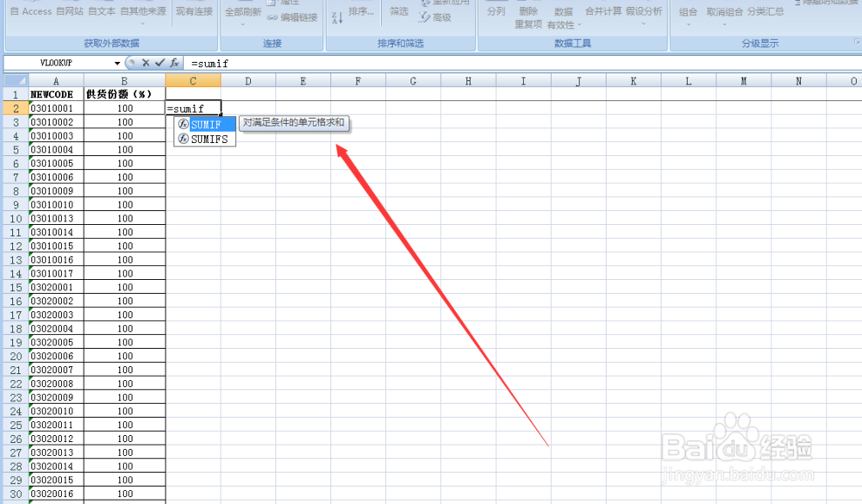The image size is (862, 504).
Task: Open the Name Box dropdown arrow
Action: [x=117, y=63]
